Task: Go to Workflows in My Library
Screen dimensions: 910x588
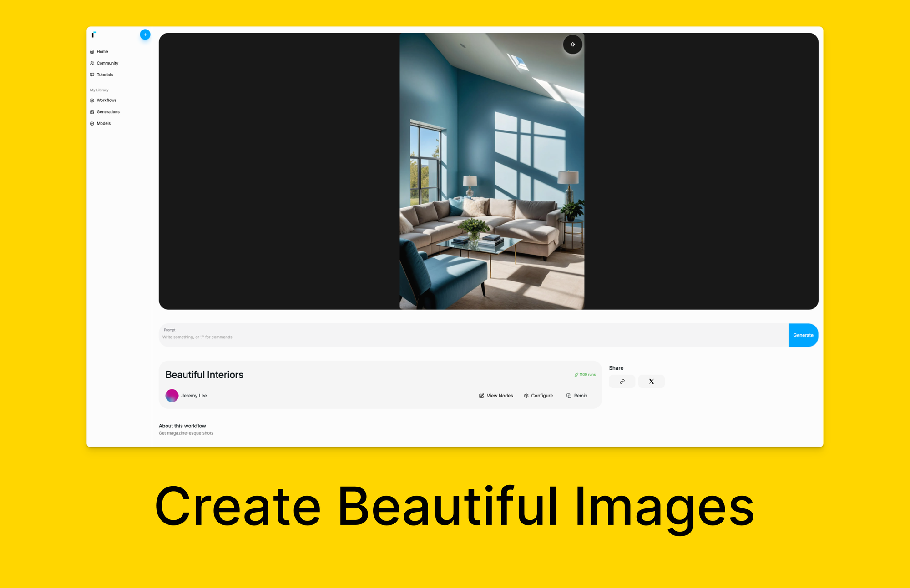Action: (106, 100)
